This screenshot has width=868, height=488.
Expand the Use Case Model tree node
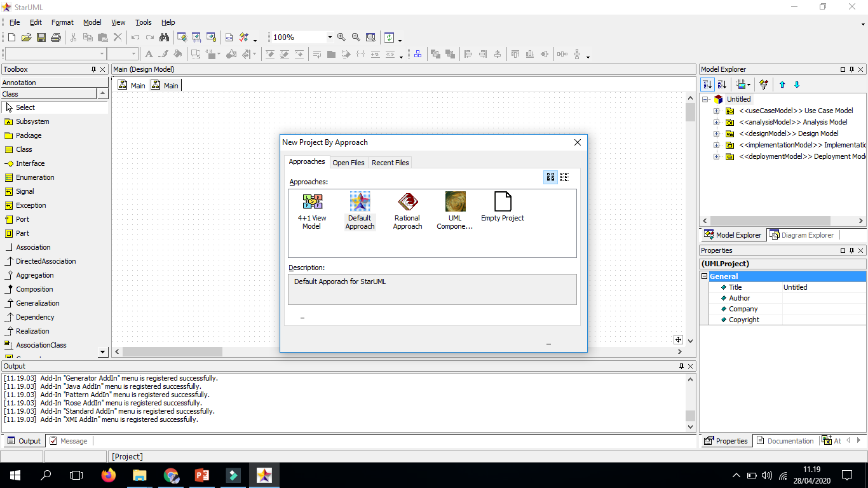pos(717,111)
